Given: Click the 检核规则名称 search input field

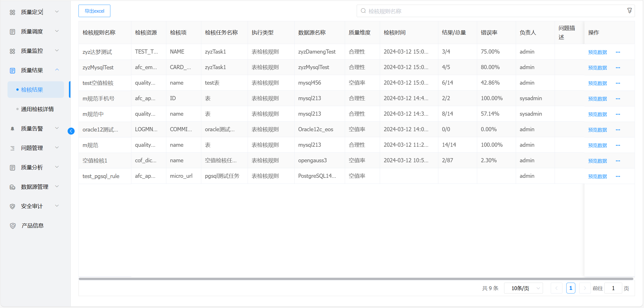Looking at the screenshot, I should pos(492,11).
